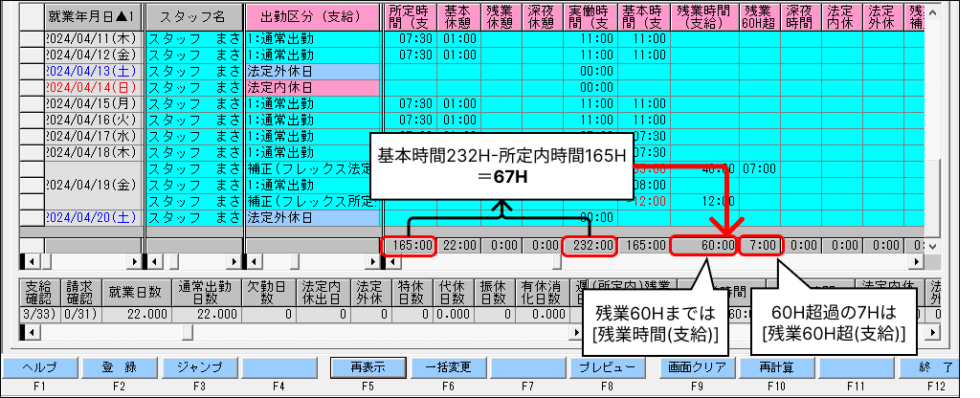The width and height of the screenshot is (980, 398).
Task: Click 補正(フレックス法定 attendance type cell
Action: click(313, 168)
